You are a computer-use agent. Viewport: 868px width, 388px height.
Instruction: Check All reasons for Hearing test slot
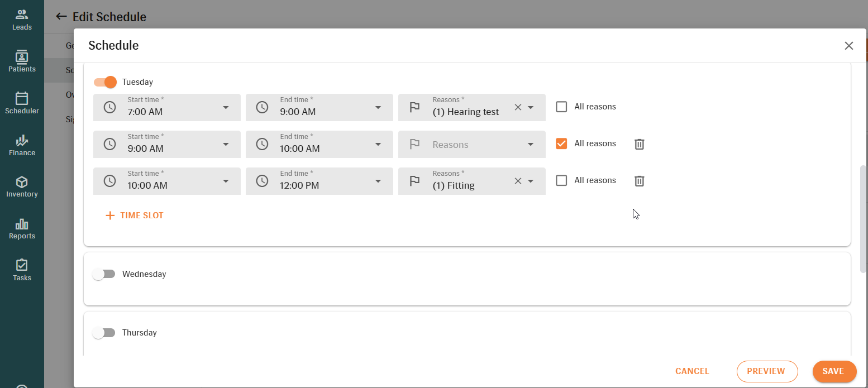[561, 107]
